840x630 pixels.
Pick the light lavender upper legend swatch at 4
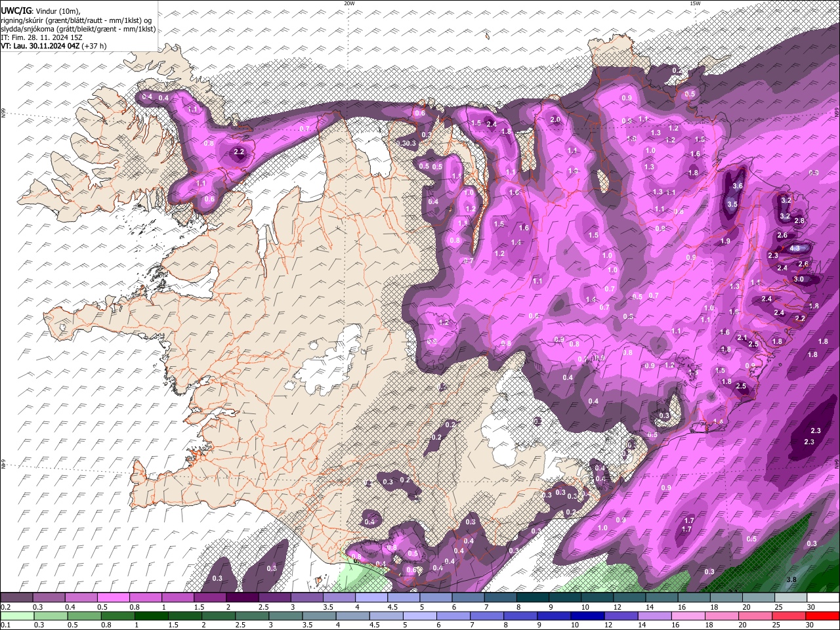tap(371, 598)
